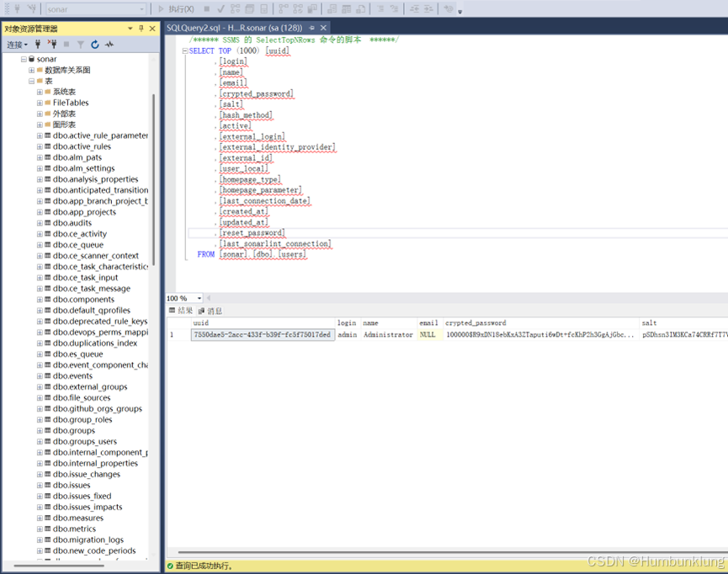Close the SQLQuery2.sql tab
The width and height of the screenshot is (728, 574).
click(324, 28)
